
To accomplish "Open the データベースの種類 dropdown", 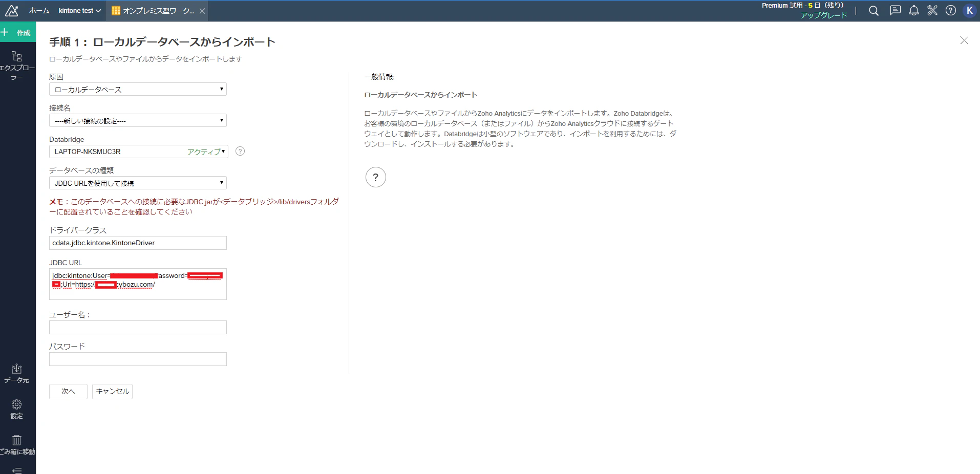I will point(138,183).
